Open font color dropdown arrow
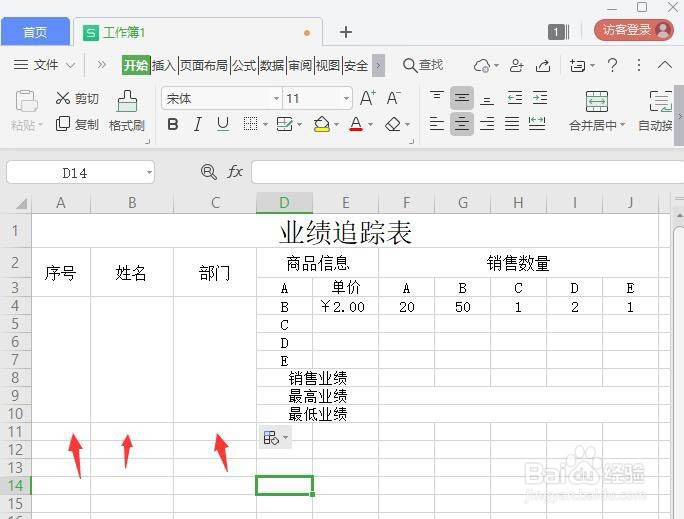Viewport: 684px width, 519px height. pyautogui.click(x=370, y=125)
